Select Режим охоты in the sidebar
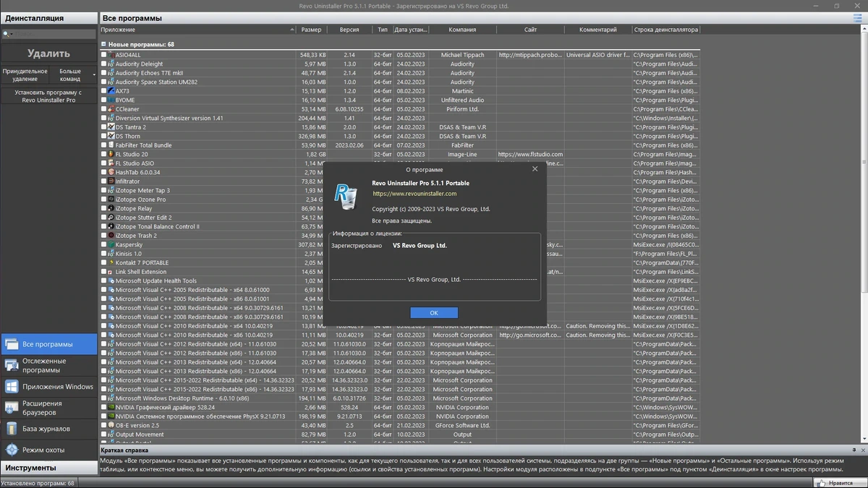 coord(48,450)
